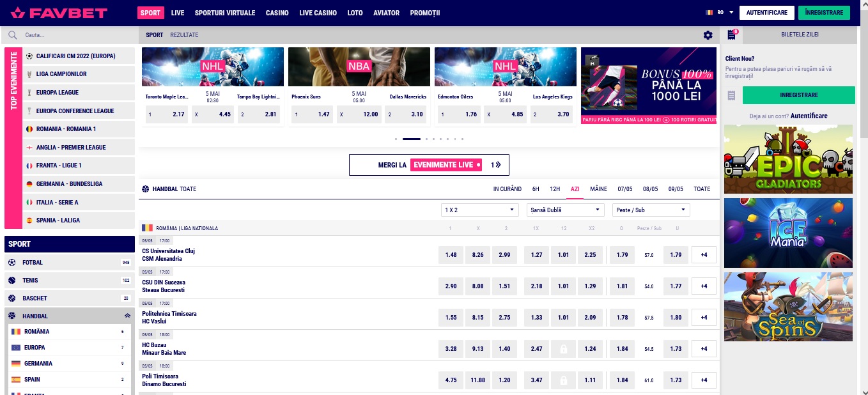Collapse the Handbal sidebar section
This screenshot has width=868, height=395.
point(127,316)
